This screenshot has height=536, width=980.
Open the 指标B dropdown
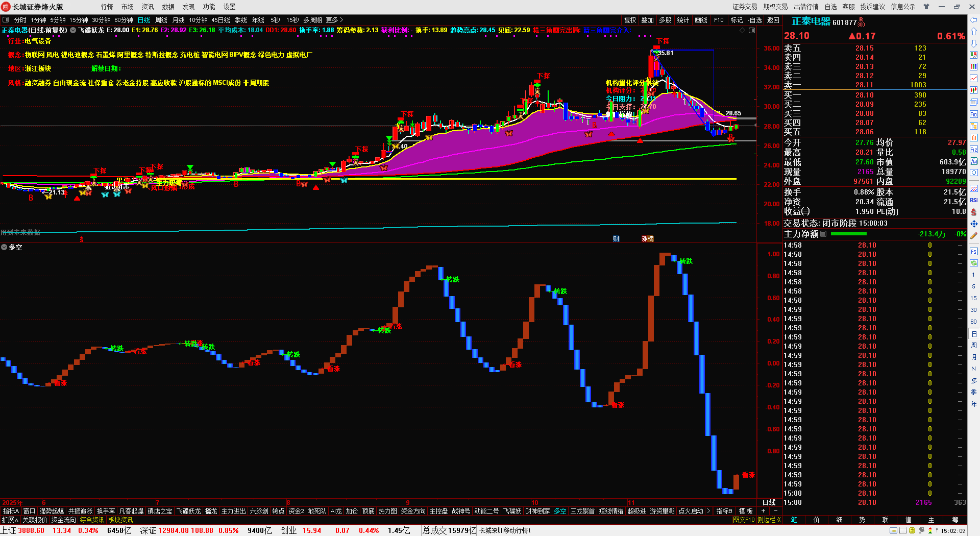tap(724, 511)
